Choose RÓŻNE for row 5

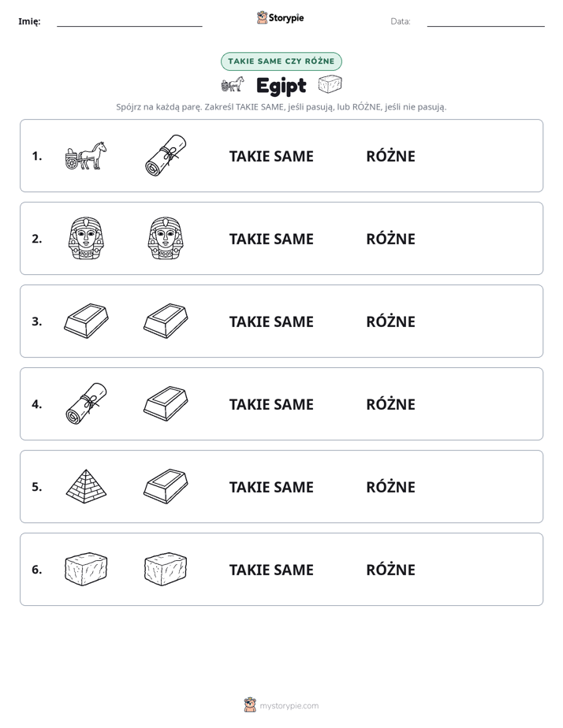[x=390, y=487]
